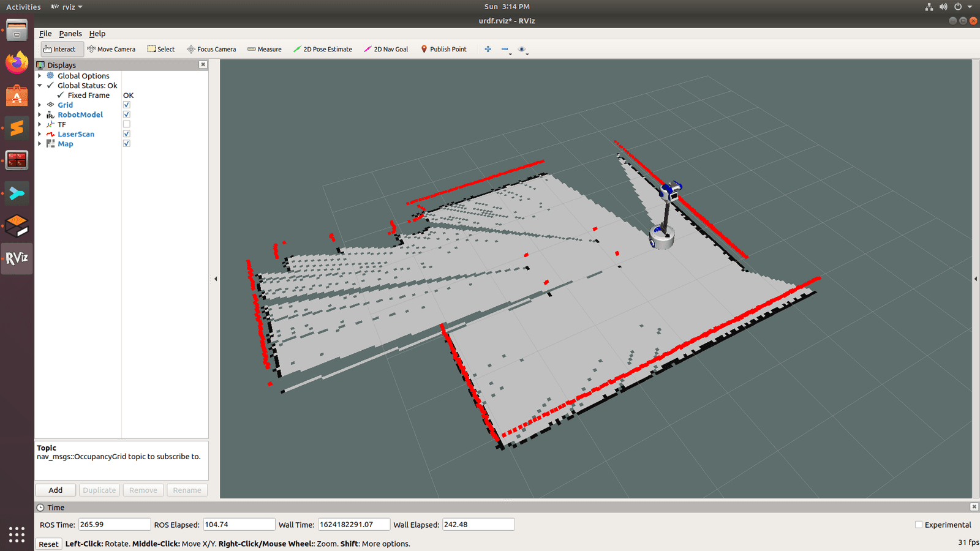980x551 pixels.
Task: Enable the TF display checkbox
Action: click(x=127, y=124)
